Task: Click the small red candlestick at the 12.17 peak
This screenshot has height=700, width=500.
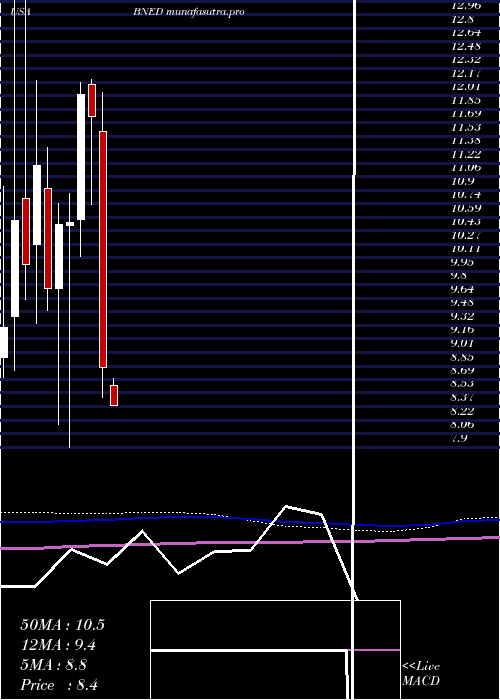Action: coord(92,100)
